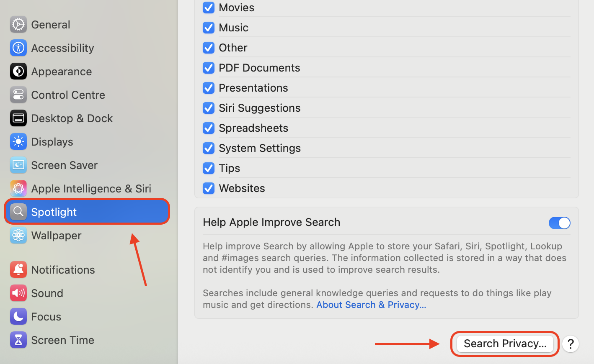Viewport: 594px width, 364px height.
Task: Switch to Screen Time settings
Action: [62, 340]
